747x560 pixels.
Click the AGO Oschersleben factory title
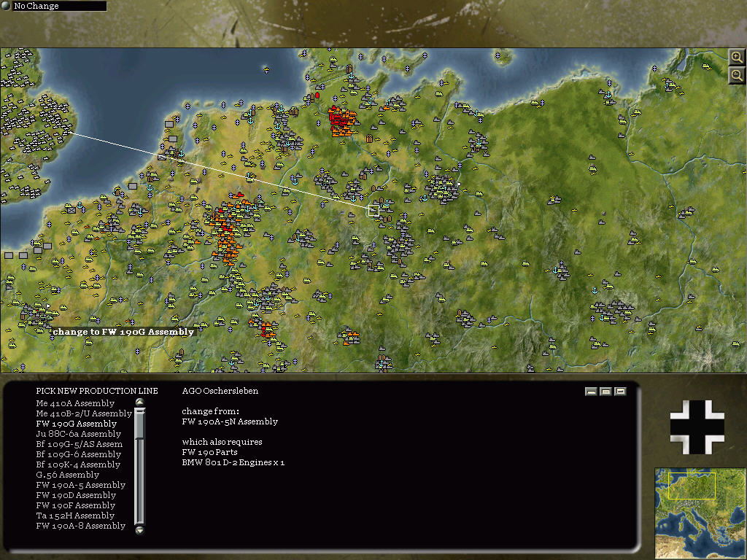pos(220,391)
